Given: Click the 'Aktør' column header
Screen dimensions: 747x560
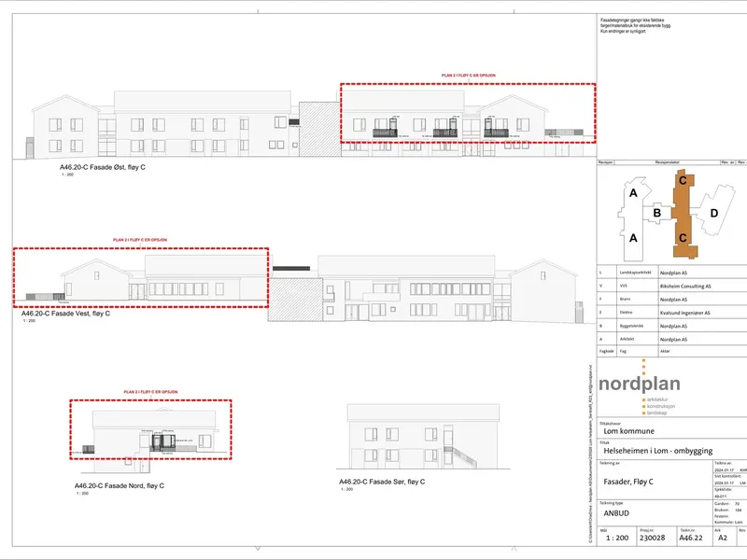Looking at the screenshot, I should tap(665, 351).
